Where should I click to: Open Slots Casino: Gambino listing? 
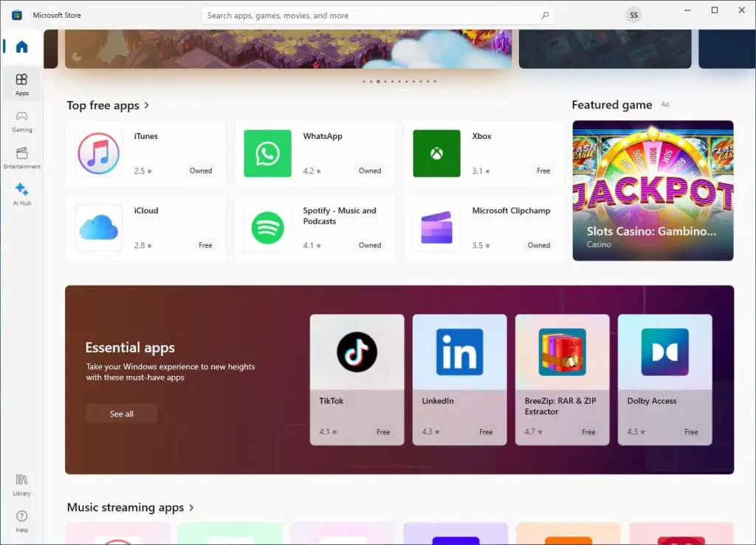tap(652, 190)
